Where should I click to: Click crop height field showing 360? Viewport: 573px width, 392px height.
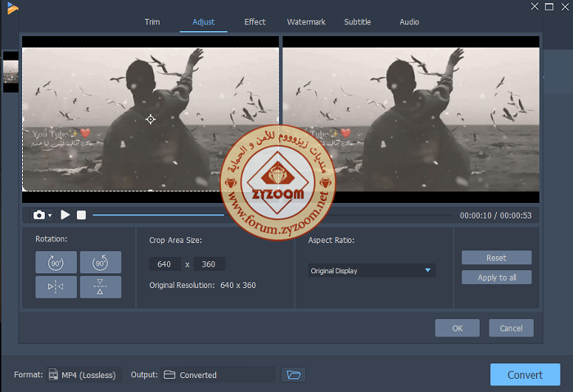pos(209,264)
